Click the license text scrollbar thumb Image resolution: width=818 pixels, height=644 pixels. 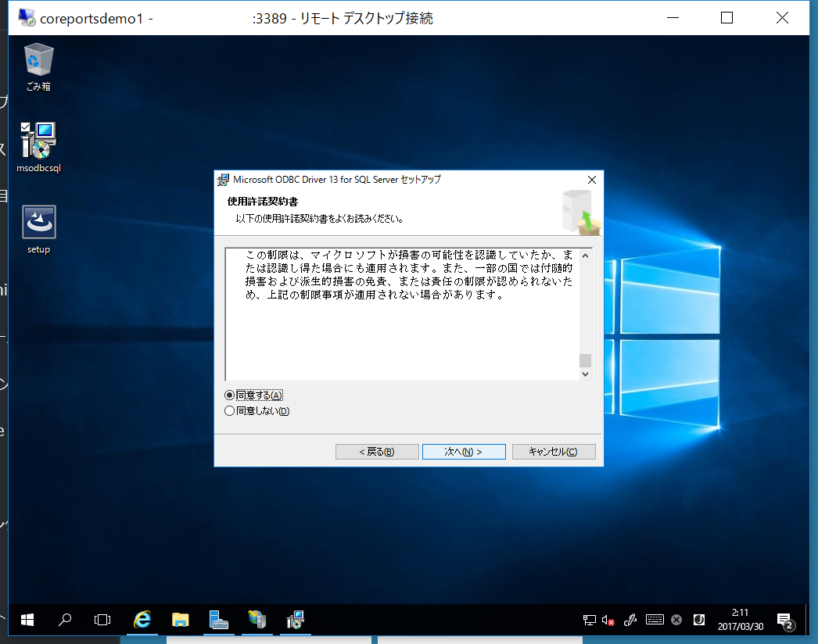(x=585, y=360)
